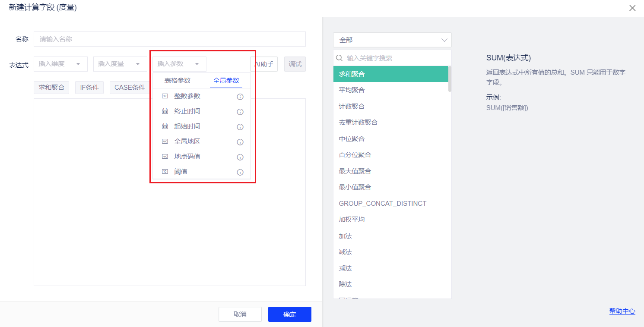Select 平均聚合 in function list
This screenshot has height=327, width=644.
(x=352, y=90)
